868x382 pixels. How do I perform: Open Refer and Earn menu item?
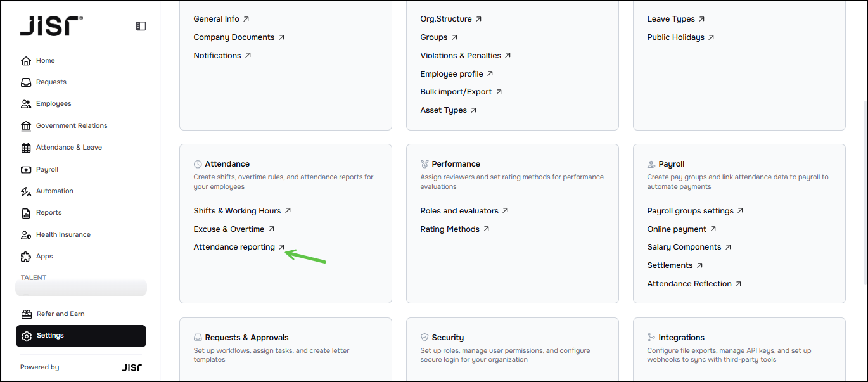(60, 314)
